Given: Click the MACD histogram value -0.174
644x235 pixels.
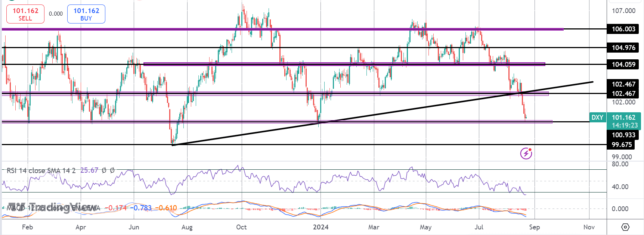Looking at the screenshot, I should pyautogui.click(x=116, y=208).
